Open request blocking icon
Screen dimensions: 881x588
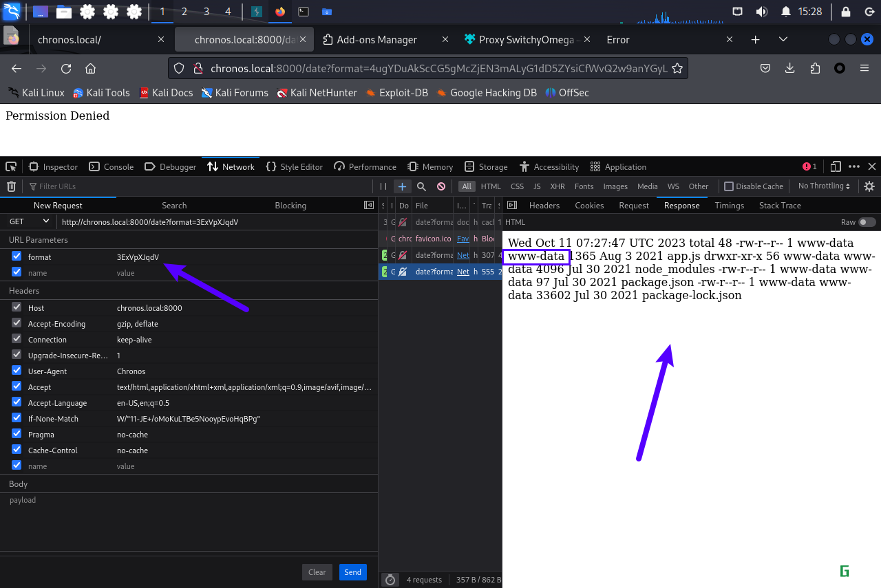point(441,186)
